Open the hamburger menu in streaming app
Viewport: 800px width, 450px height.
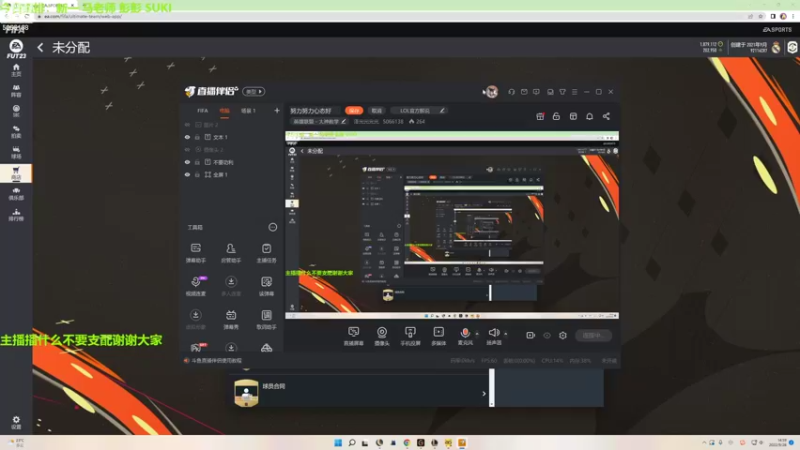point(574,92)
